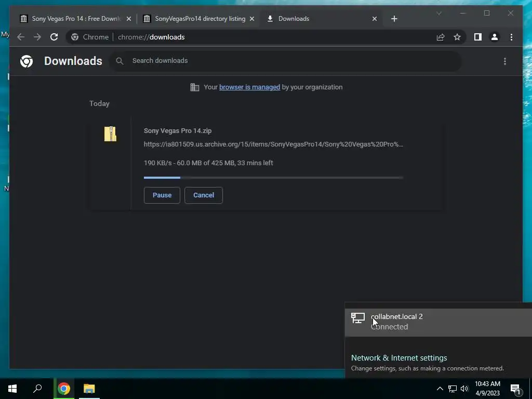Viewport: 532px width, 399px height.
Task: Click the Sony Vegas Pro 14.zip file name
Action: [178, 130]
